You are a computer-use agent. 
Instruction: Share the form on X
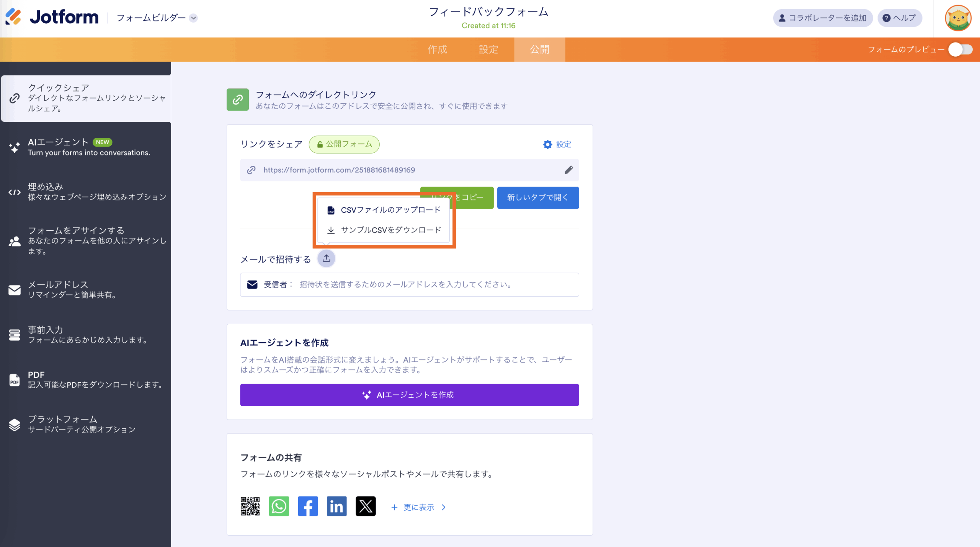click(366, 506)
